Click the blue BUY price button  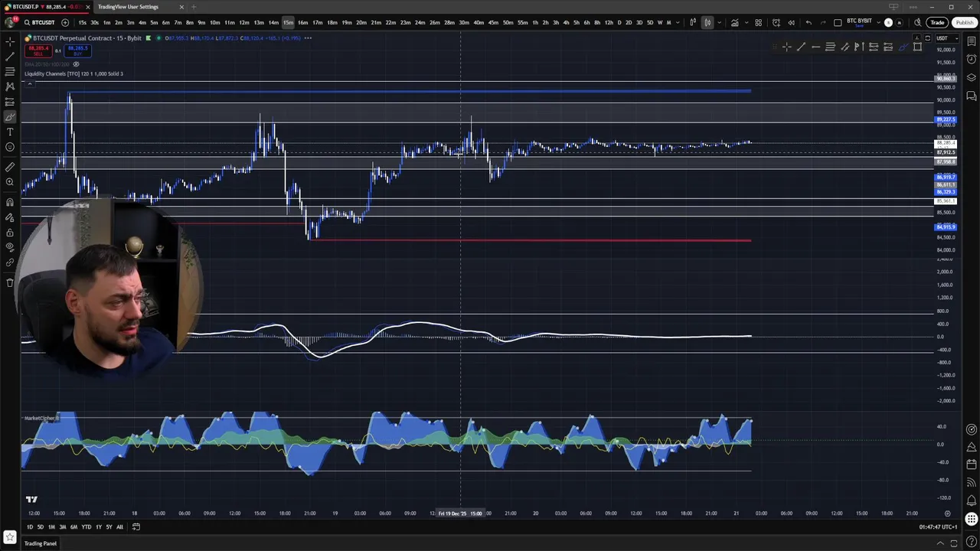pos(77,51)
